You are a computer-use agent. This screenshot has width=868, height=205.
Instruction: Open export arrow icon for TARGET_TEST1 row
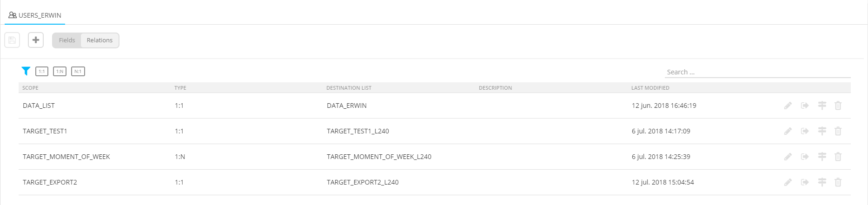tap(805, 131)
